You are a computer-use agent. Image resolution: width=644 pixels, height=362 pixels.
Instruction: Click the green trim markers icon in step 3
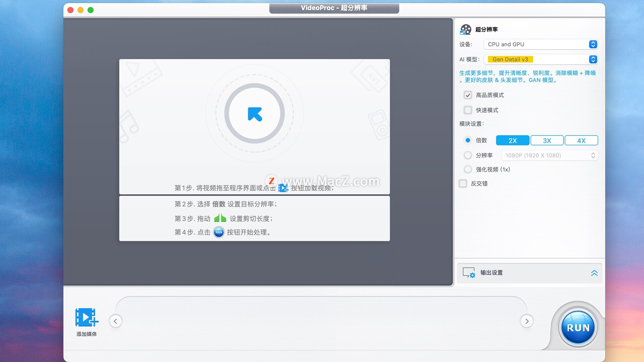pyautogui.click(x=220, y=218)
